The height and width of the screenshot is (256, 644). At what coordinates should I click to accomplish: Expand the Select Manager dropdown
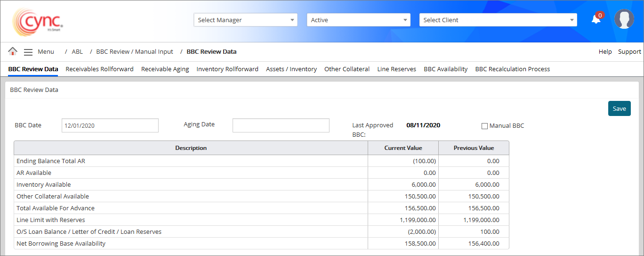tap(245, 20)
